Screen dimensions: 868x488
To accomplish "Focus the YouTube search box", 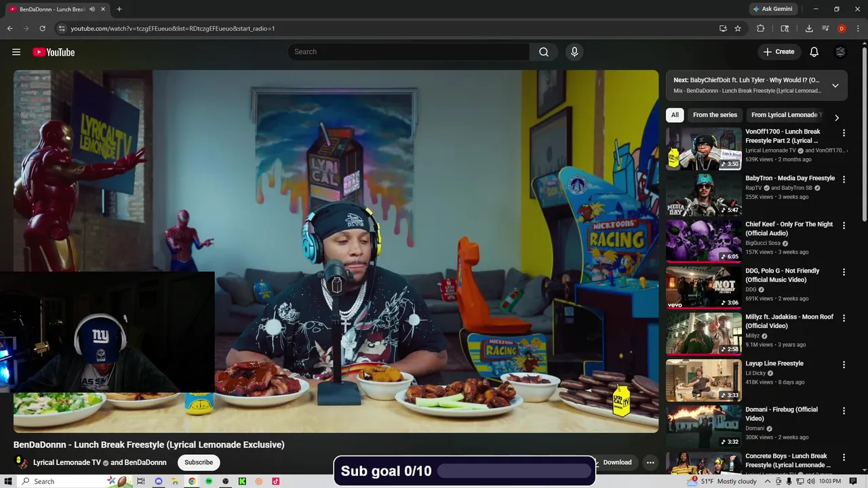I will point(409,52).
